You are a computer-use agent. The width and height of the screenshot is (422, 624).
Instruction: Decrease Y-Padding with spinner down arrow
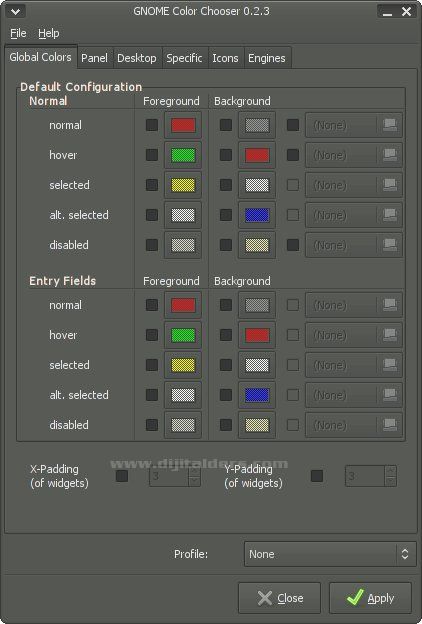391,481
